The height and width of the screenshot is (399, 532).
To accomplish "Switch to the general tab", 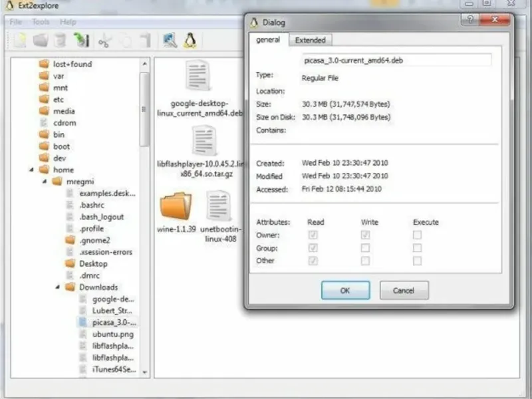I will point(268,40).
